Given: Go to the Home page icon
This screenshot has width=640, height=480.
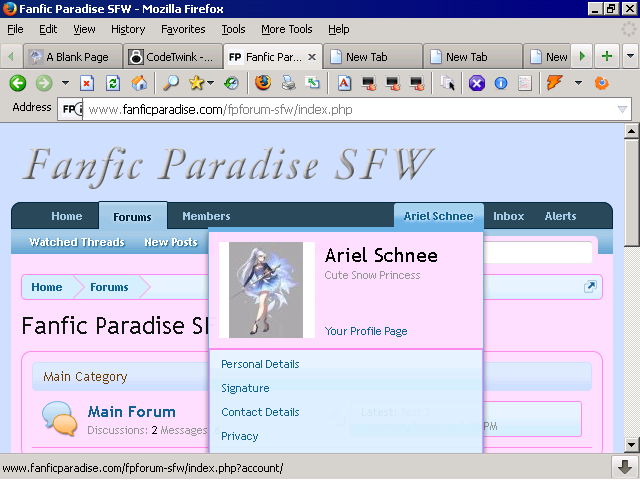Looking at the screenshot, I should click(139, 83).
